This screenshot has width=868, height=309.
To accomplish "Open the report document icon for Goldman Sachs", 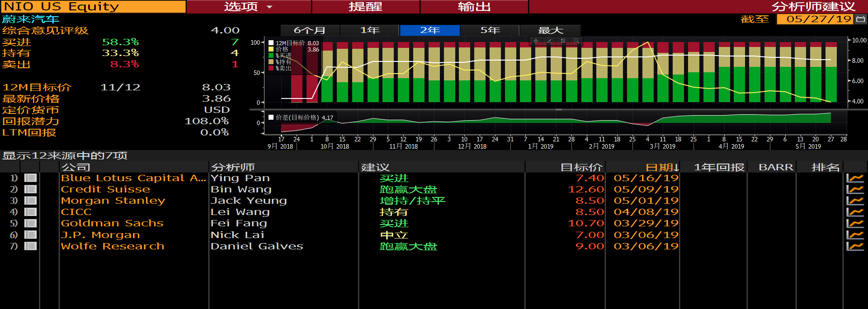I will [30, 223].
